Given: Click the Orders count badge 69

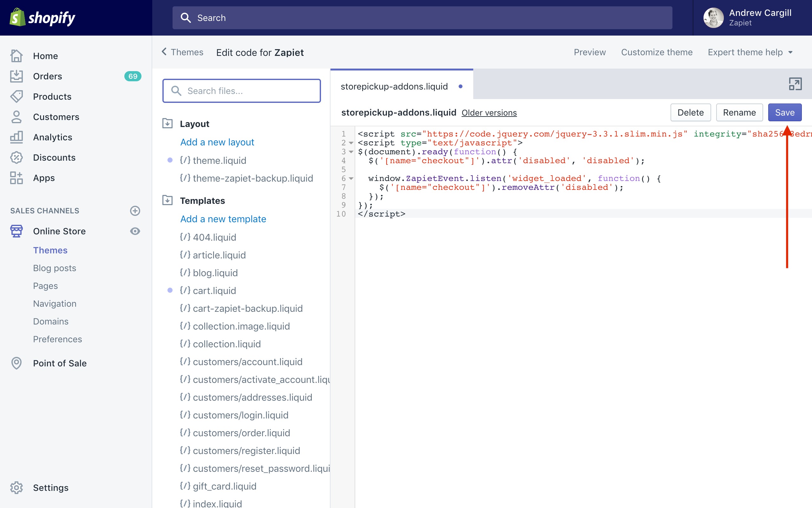Looking at the screenshot, I should point(133,76).
